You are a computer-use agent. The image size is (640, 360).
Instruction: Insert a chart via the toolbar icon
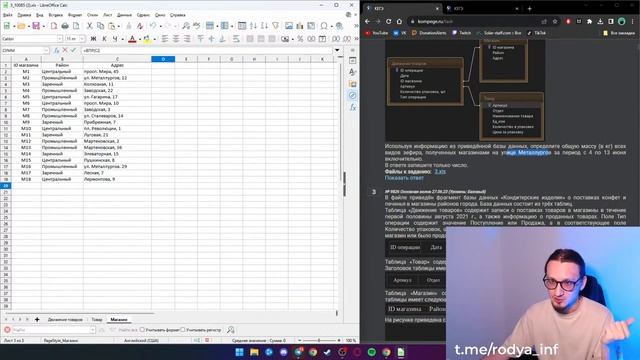pyautogui.click(x=300, y=26)
